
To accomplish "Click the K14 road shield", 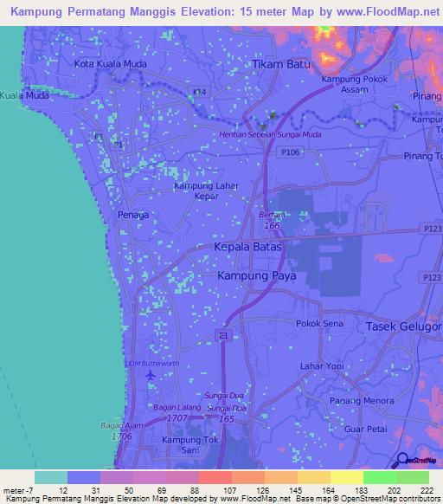I will tap(199, 93).
